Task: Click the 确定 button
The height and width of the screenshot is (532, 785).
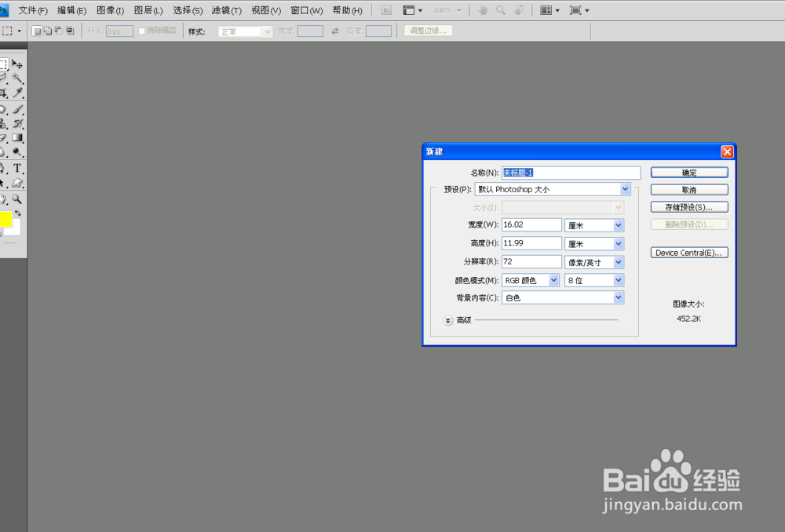Action: click(x=689, y=173)
